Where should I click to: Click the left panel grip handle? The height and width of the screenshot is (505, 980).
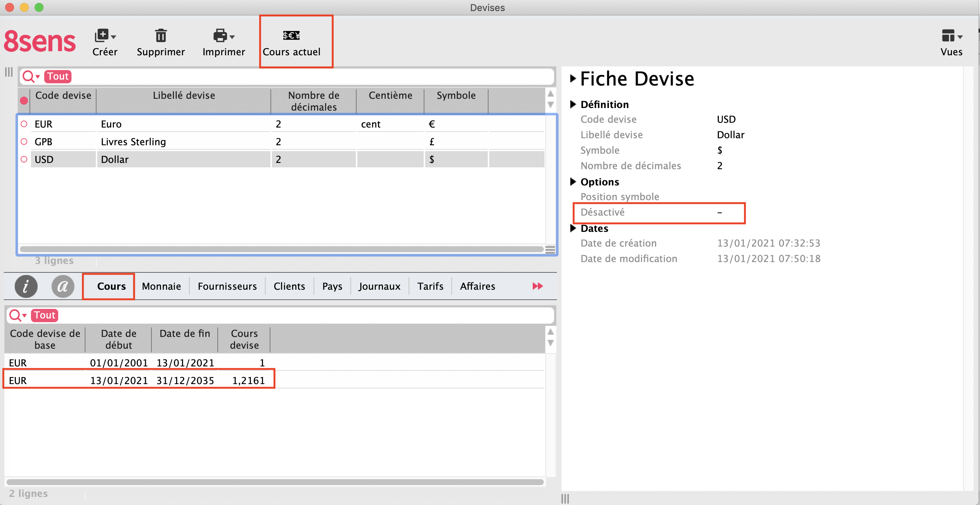[9, 72]
